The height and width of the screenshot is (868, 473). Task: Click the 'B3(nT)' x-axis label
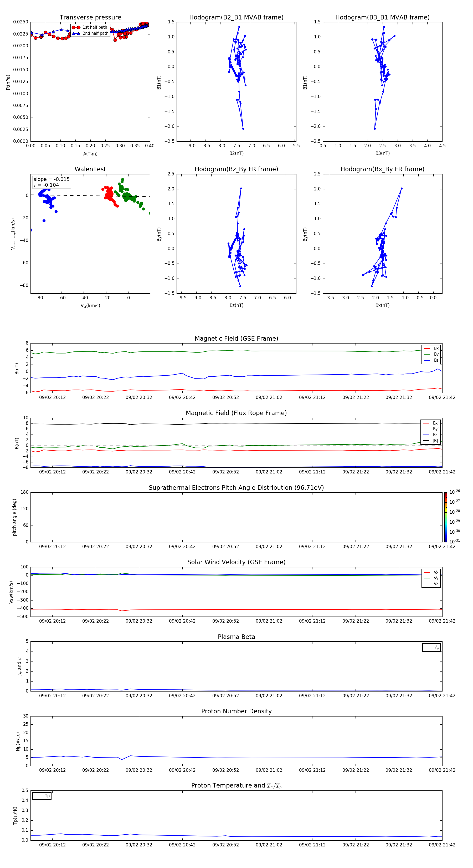pyautogui.click(x=382, y=153)
